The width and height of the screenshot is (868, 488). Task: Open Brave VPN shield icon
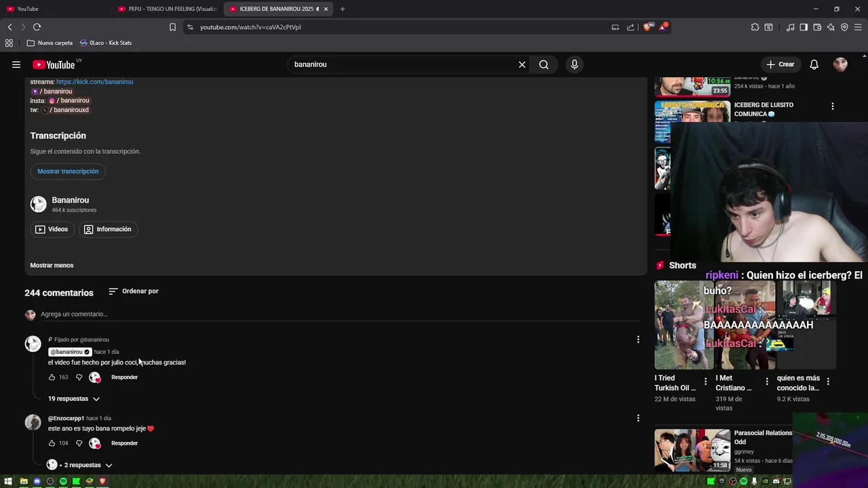(844, 27)
